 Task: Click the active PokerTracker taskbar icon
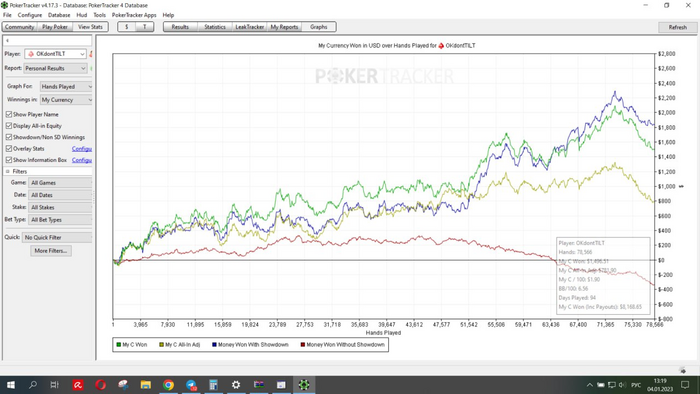pos(304,385)
